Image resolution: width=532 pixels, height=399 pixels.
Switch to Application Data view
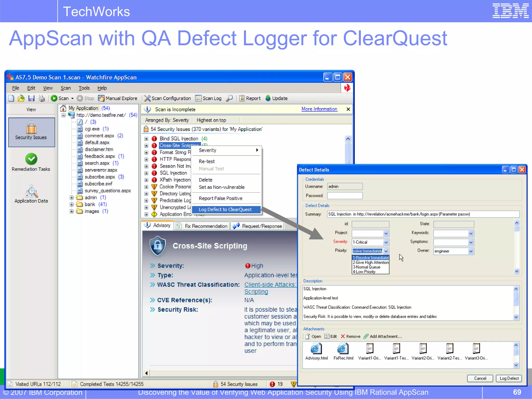[x=31, y=194]
